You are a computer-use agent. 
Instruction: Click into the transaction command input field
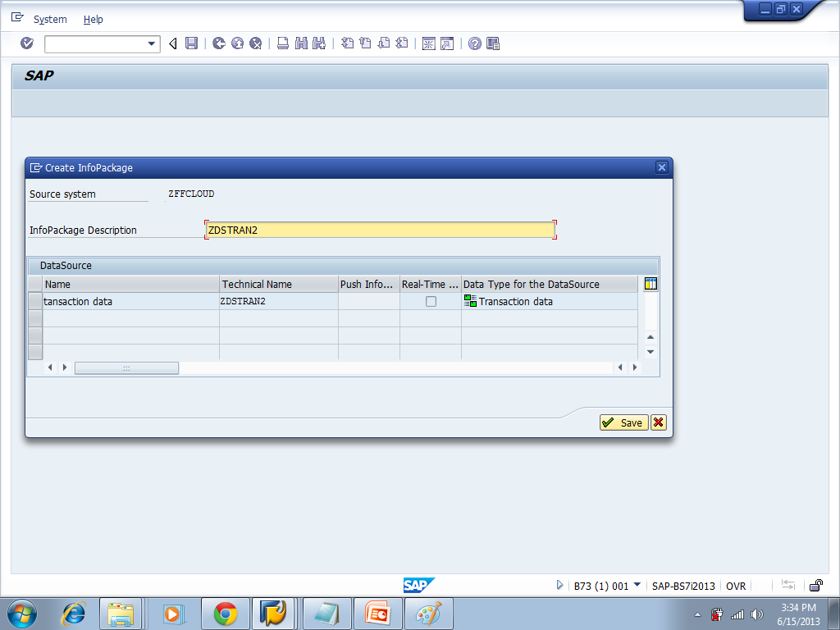point(95,44)
